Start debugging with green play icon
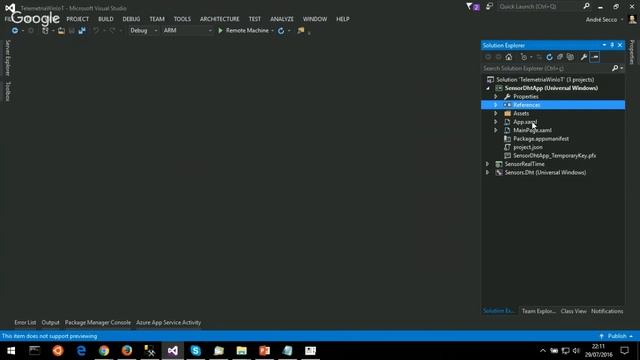The height and width of the screenshot is (360, 640). point(220,31)
